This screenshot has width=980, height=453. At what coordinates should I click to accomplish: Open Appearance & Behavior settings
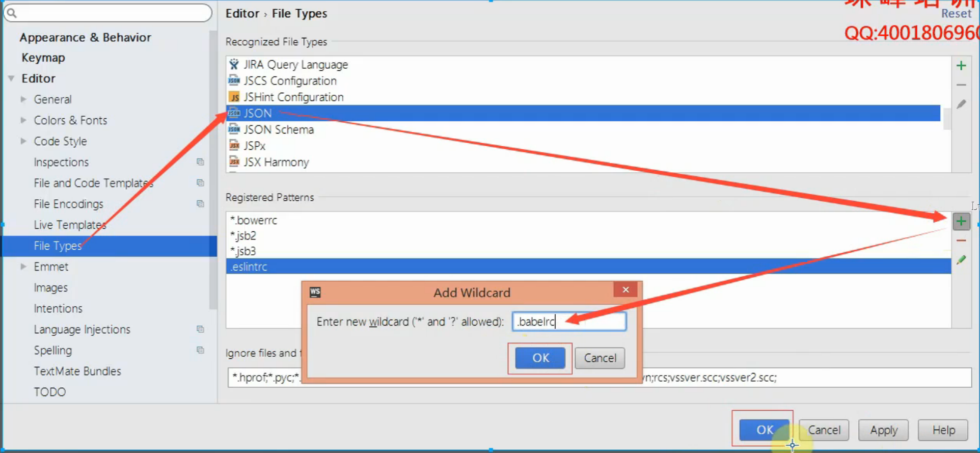click(x=85, y=37)
